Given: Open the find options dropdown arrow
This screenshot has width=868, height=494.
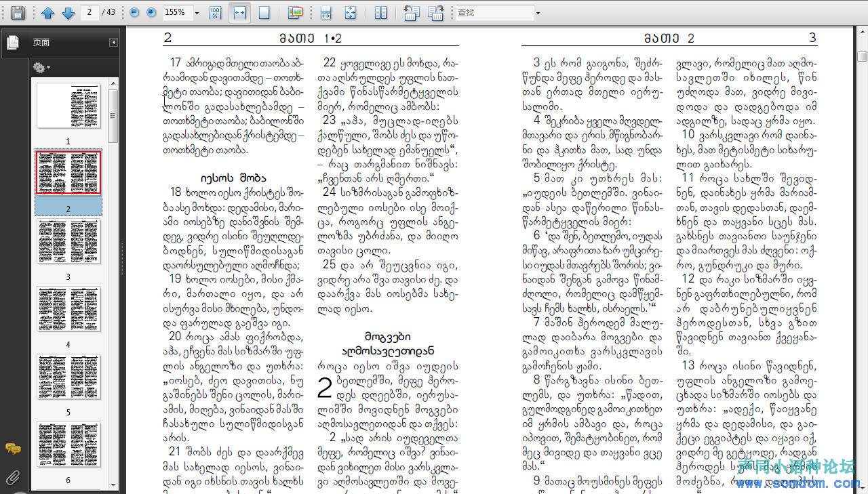Looking at the screenshot, I should pos(538,12).
